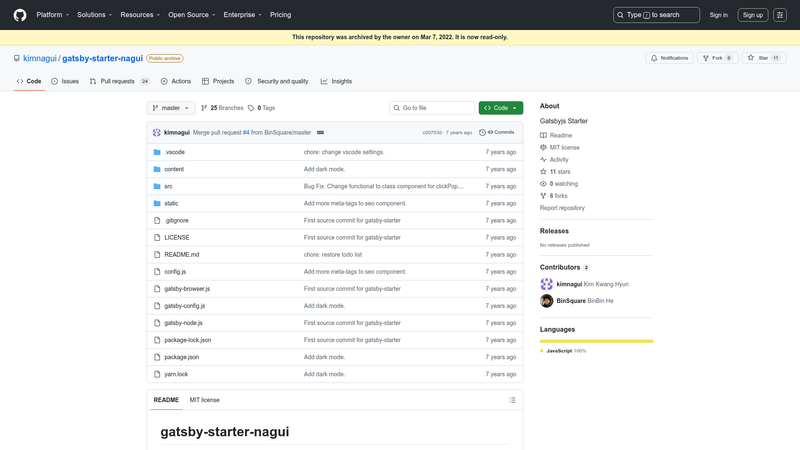The image size is (800, 450).
Task: Click the JavaScript 100% language label
Action: point(563,351)
